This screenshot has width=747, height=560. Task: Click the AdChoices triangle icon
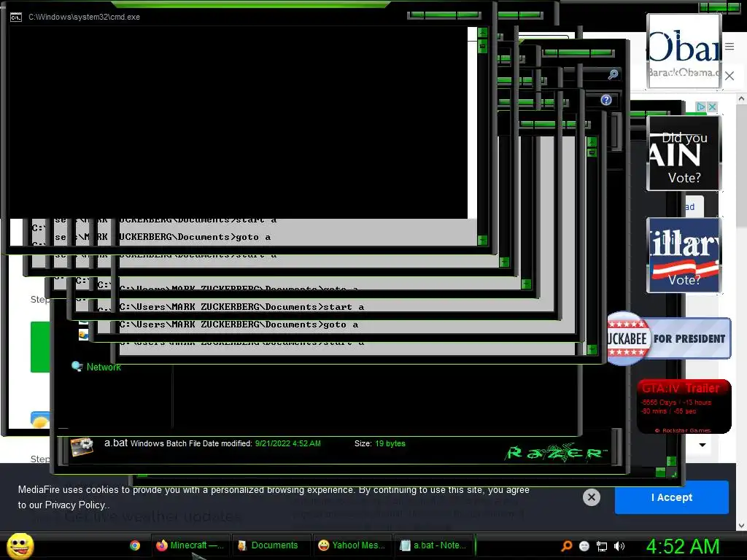tap(700, 106)
